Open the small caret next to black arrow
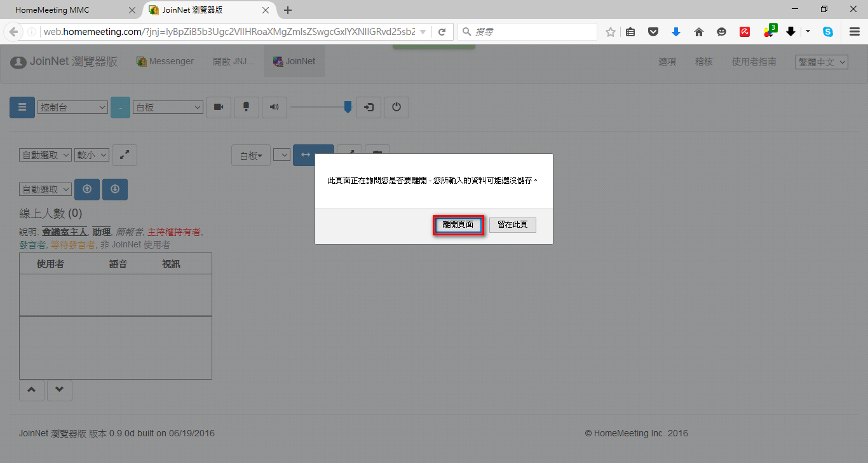The width and height of the screenshot is (868, 463). (x=808, y=32)
